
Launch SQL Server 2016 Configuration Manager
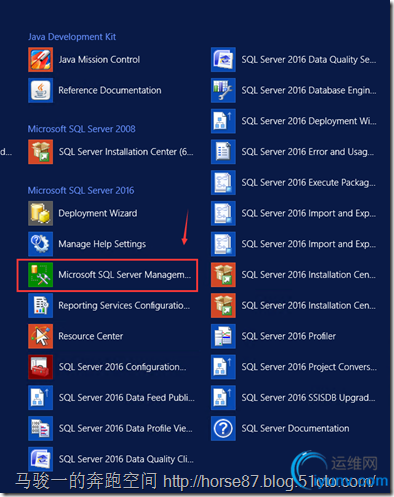click(107, 367)
